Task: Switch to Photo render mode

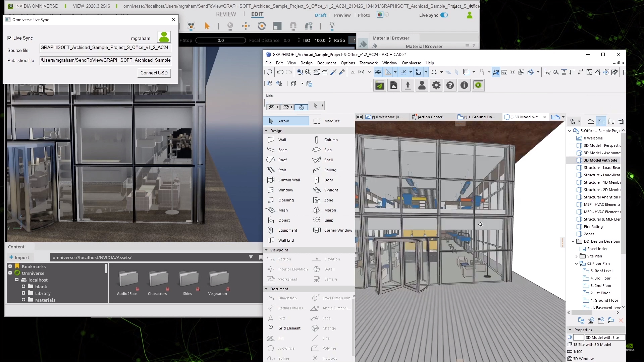Action: (x=364, y=15)
